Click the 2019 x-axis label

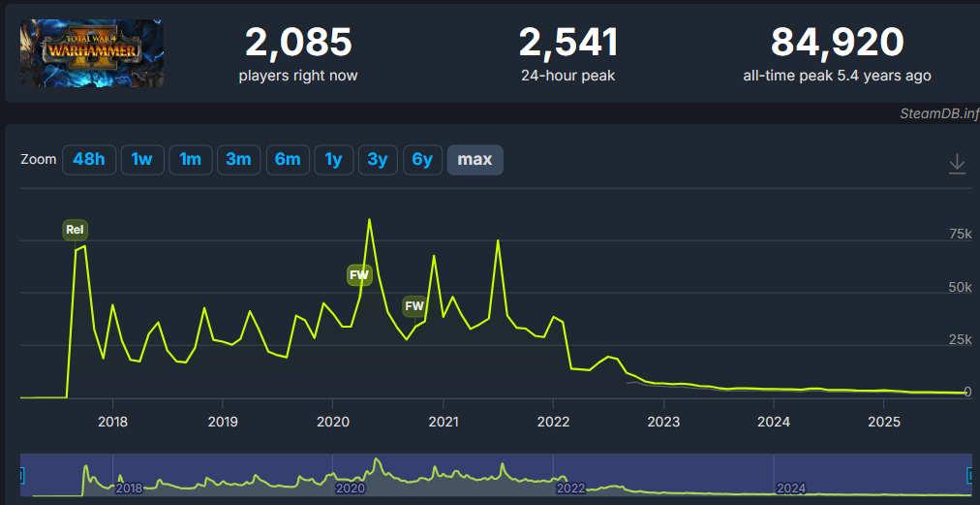[x=223, y=421]
